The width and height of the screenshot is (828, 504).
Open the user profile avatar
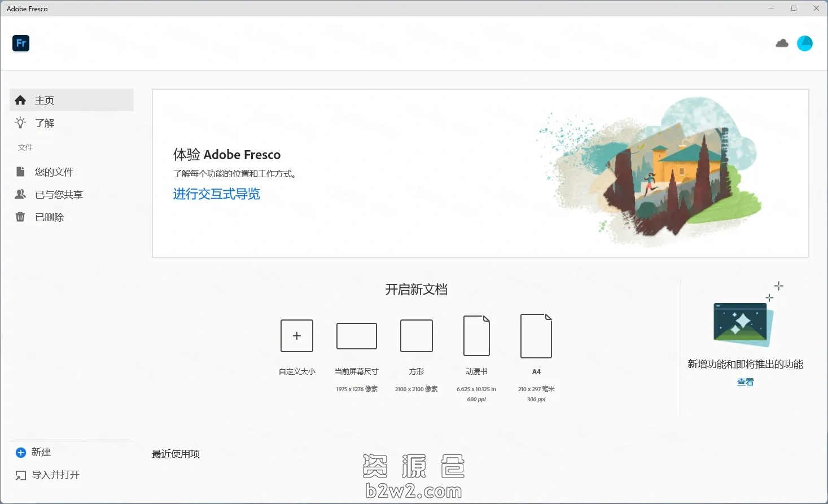coord(804,43)
